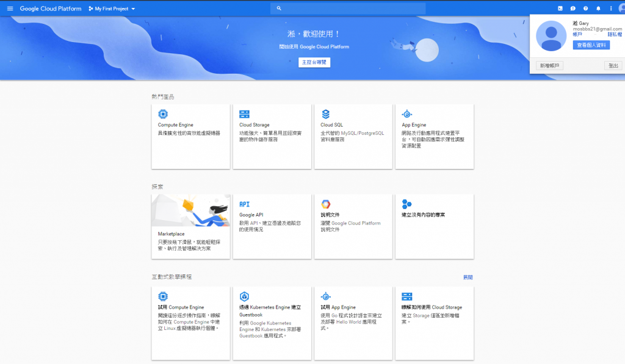Click the Cloud SQL stacked layers icon
The width and height of the screenshot is (625, 364).
pos(326,114)
